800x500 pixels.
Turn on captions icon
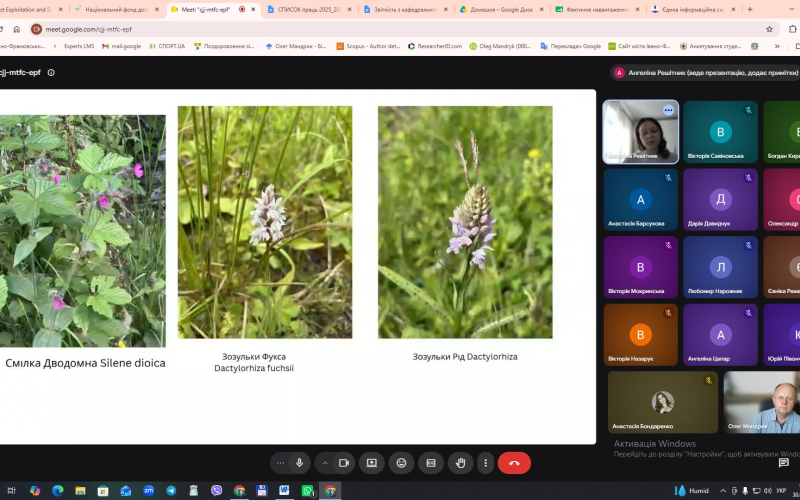point(431,463)
